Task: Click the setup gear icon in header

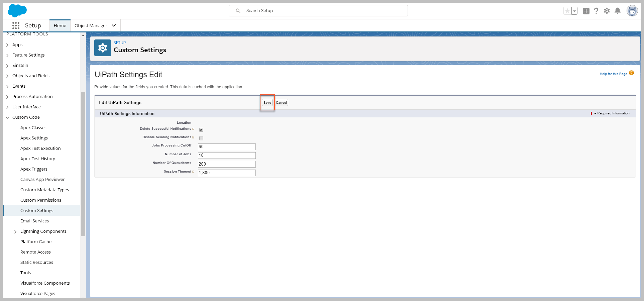Action: (x=607, y=11)
